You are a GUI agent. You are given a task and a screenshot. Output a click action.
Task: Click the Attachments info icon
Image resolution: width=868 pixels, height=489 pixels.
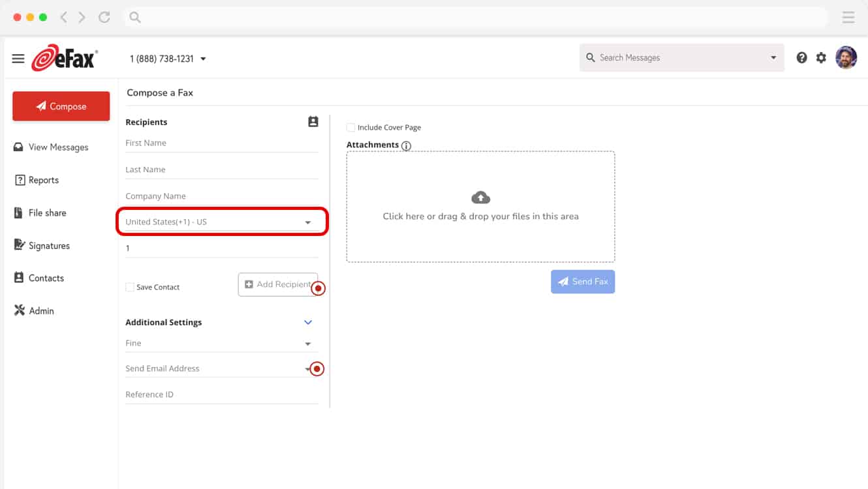tap(407, 146)
